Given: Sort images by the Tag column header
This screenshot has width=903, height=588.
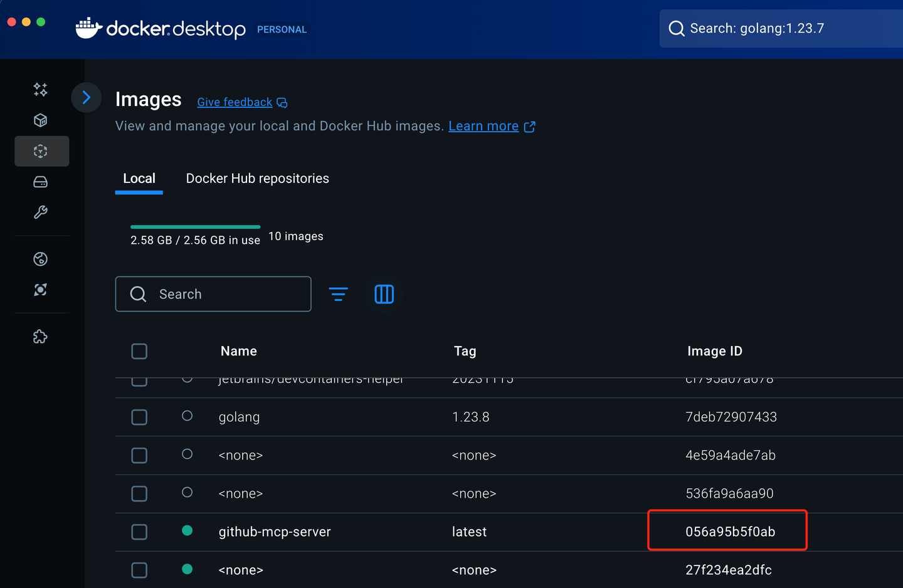Looking at the screenshot, I should pyautogui.click(x=465, y=351).
